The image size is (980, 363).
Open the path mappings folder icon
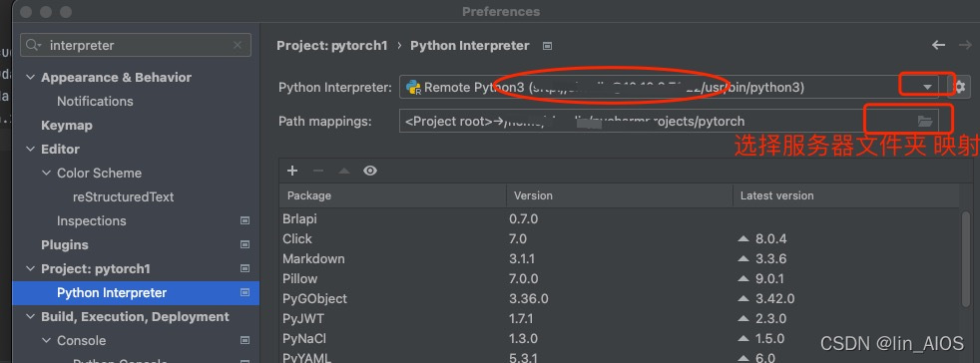pos(924,122)
